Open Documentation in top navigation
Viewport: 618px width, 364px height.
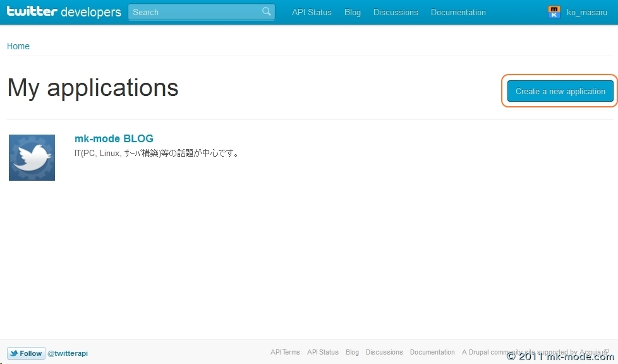[458, 12]
